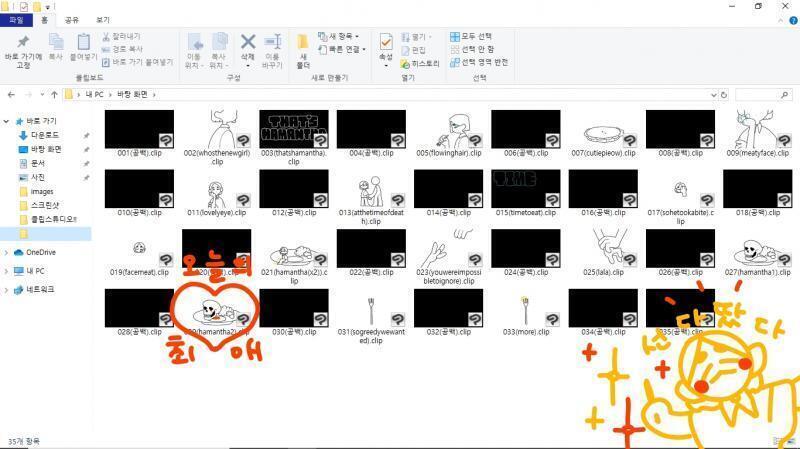Screen dimensions: 800x449
Task: Click the Rename (이름 바꾸기) icon
Action: click(x=272, y=42)
